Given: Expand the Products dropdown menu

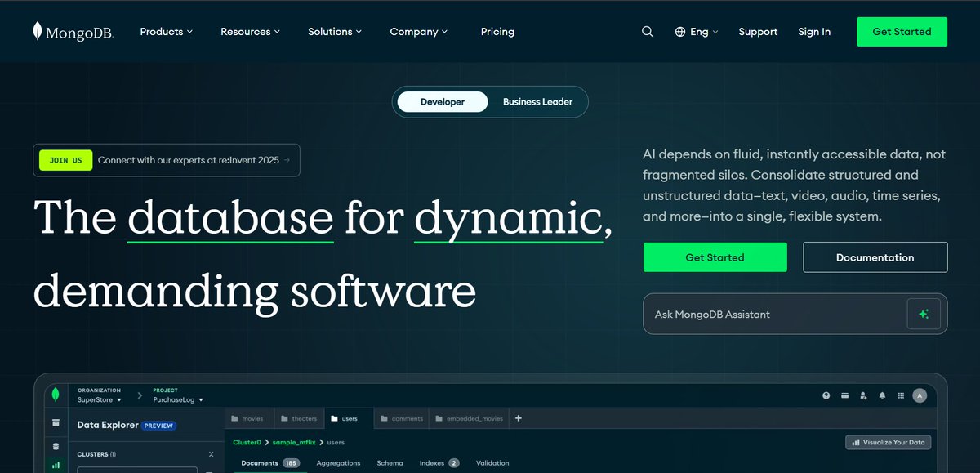Looking at the screenshot, I should click(x=166, y=31).
